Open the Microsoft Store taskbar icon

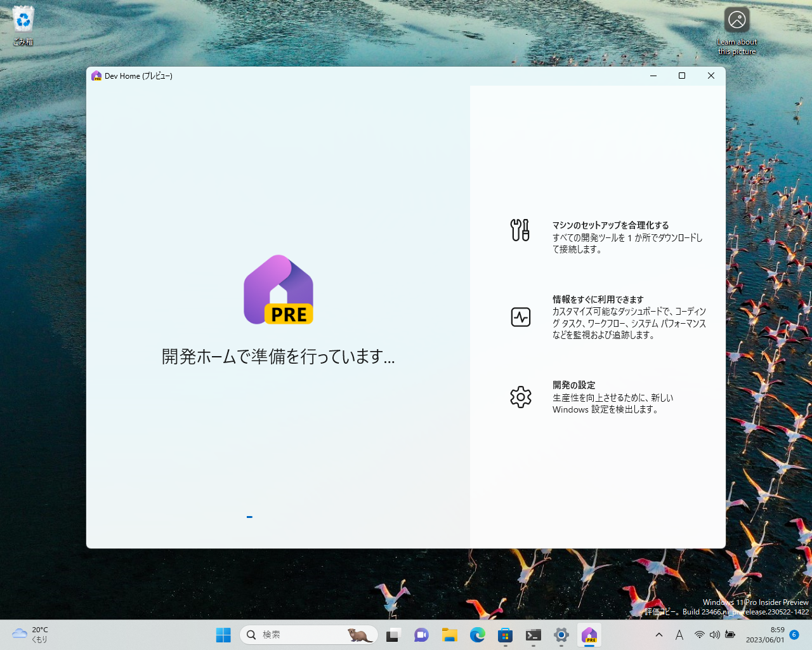pos(505,635)
